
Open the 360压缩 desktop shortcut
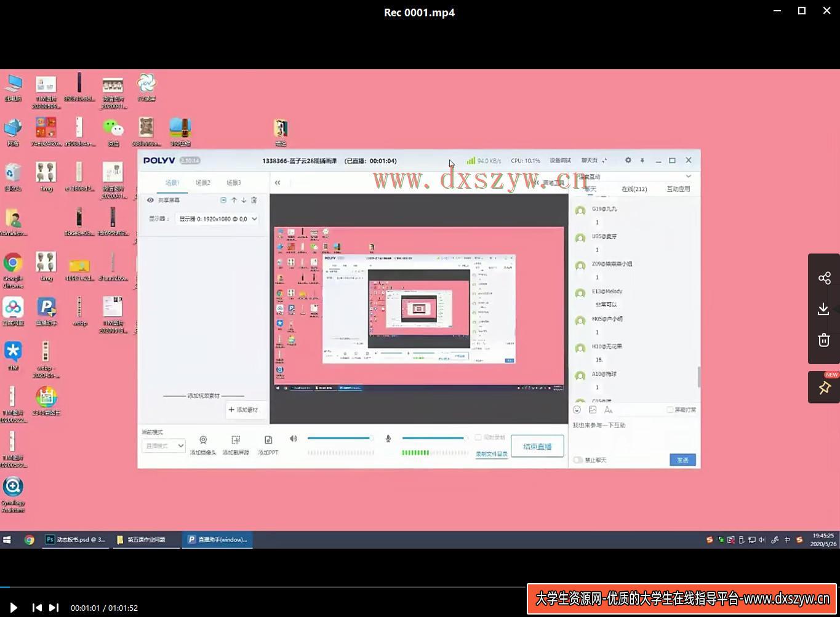point(180,132)
